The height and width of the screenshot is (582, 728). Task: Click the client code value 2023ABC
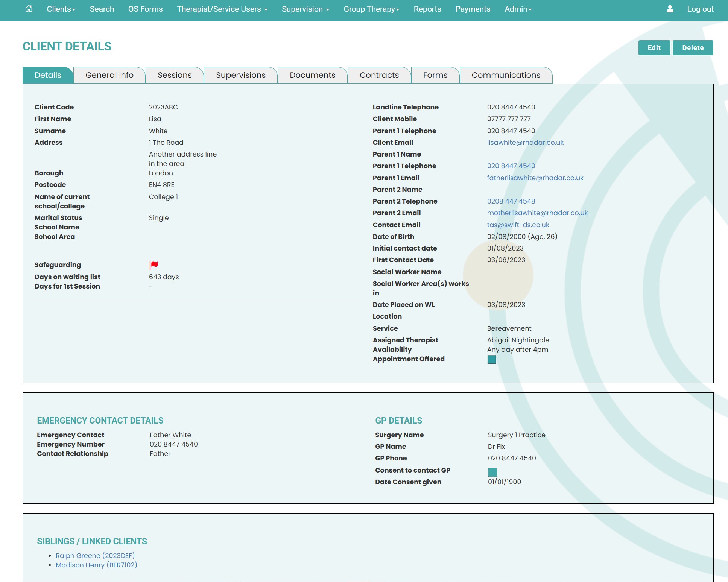point(163,107)
